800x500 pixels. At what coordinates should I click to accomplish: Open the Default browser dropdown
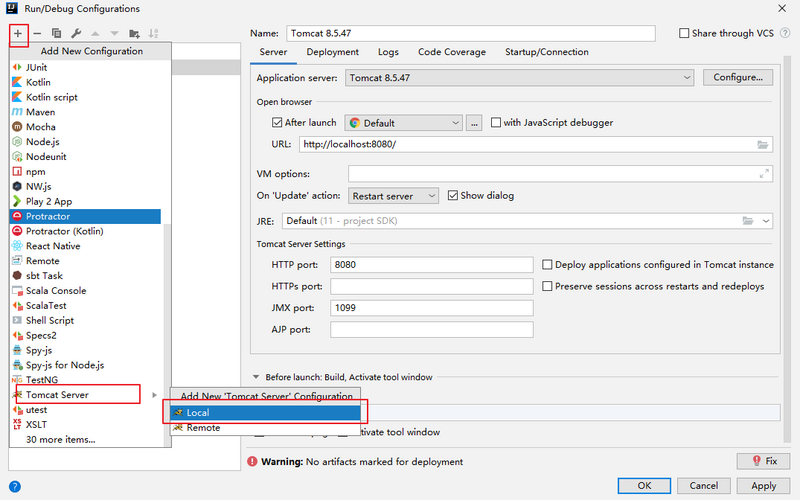[x=404, y=123]
